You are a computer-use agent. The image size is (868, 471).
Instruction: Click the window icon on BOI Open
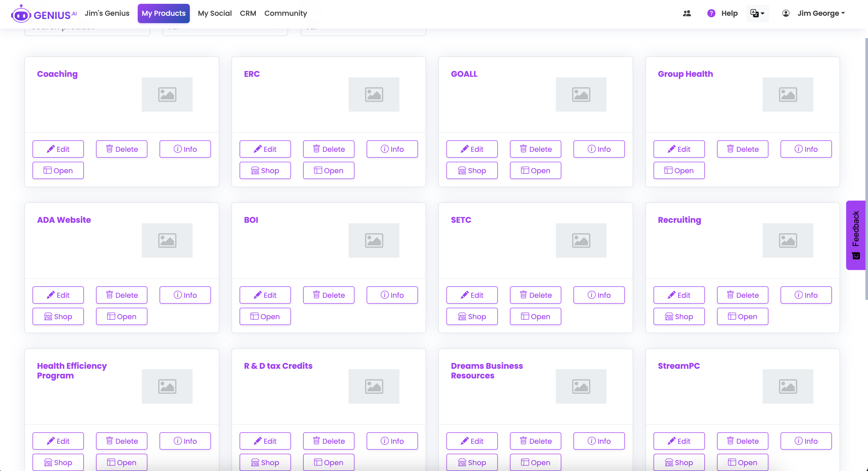(254, 316)
